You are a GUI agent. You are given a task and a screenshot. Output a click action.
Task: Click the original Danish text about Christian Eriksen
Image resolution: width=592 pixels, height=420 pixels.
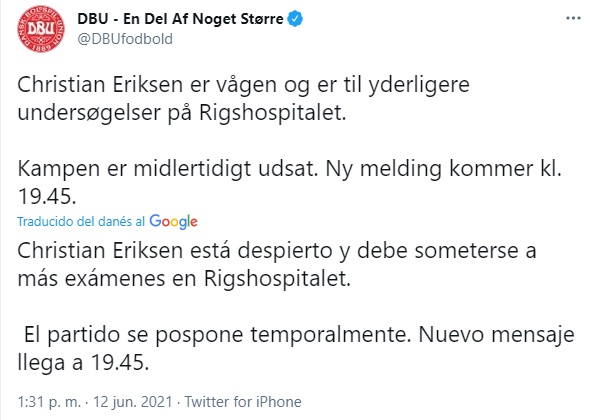[x=243, y=99]
